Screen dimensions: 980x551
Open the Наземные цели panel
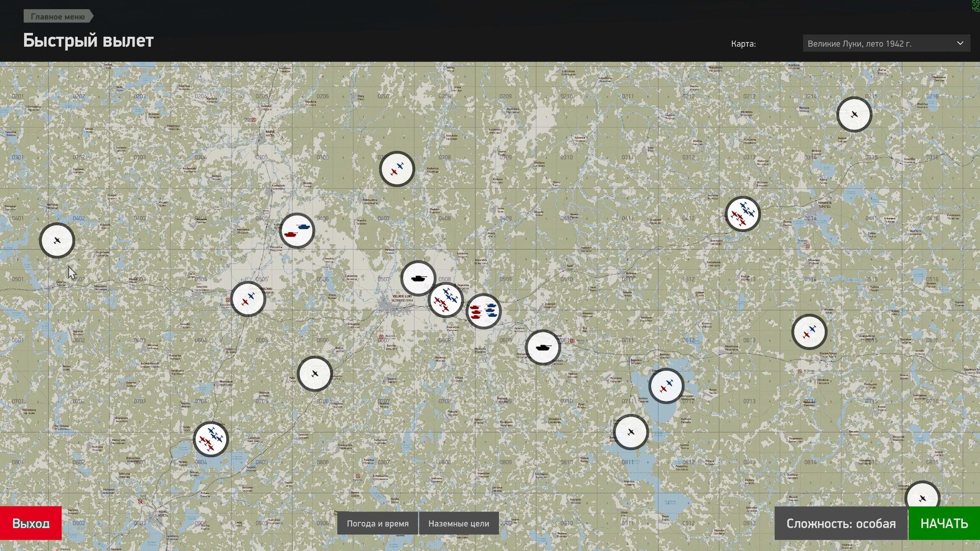coord(459,523)
